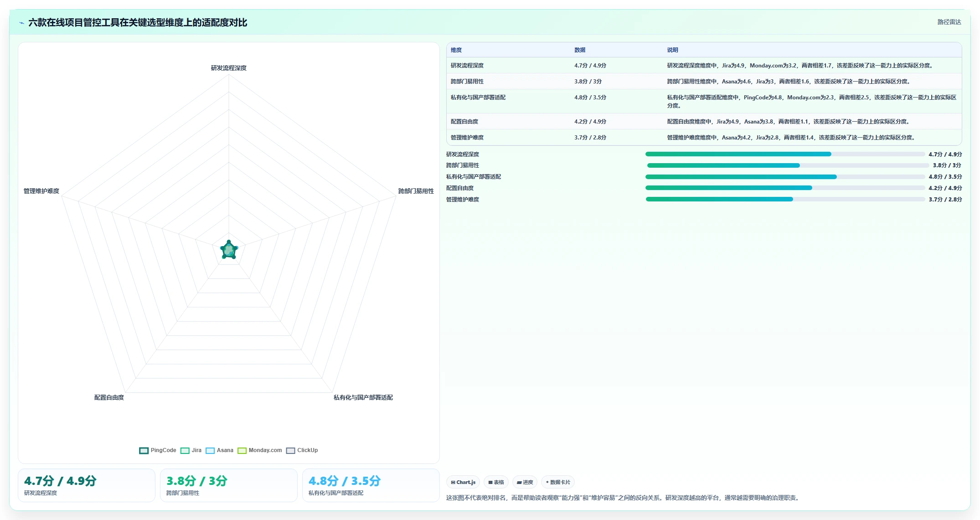Click radar axis label 管理维护难度
The image size is (980, 520).
[41, 191]
